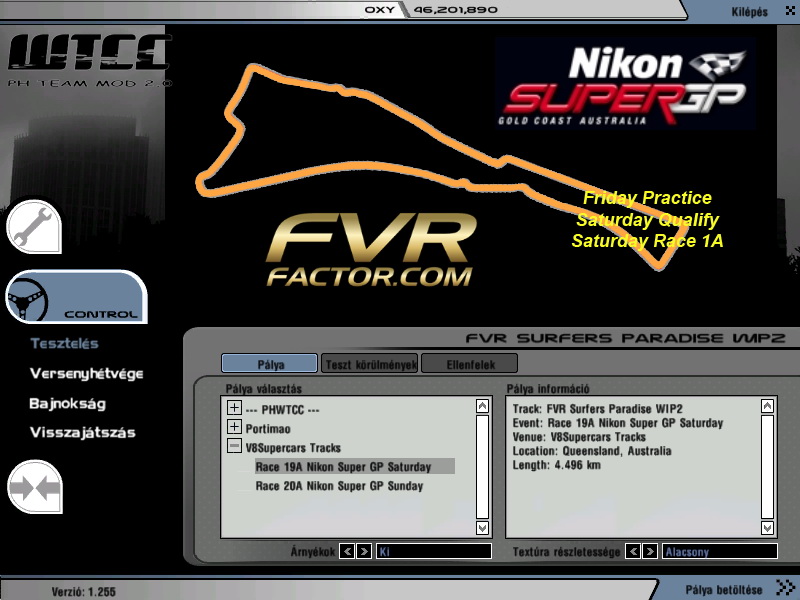The height and width of the screenshot is (600, 800).
Task: Click the Verzió: 1.255 version text
Action: pyautogui.click(x=84, y=592)
